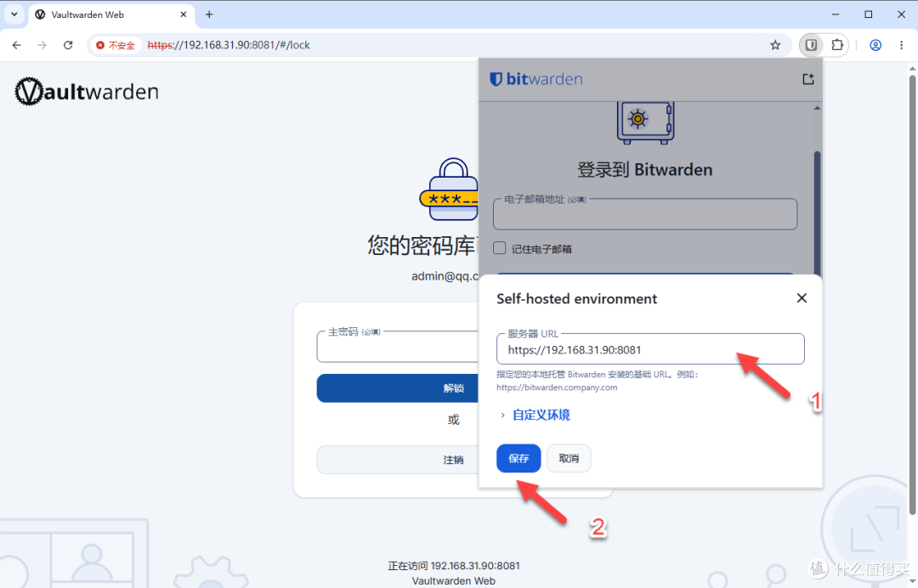Click the page scrollbar up arrow
Image resolution: width=918 pixels, height=588 pixels.
pyautogui.click(x=912, y=69)
